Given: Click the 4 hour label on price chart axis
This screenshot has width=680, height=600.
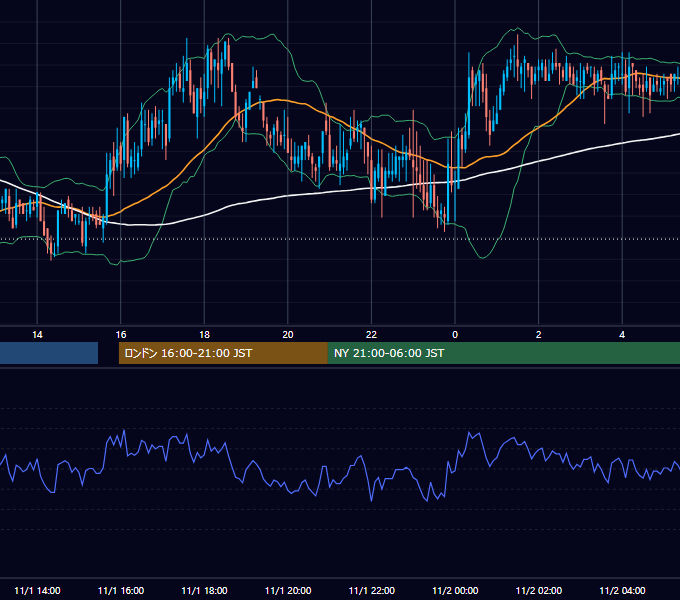Looking at the screenshot, I should (622, 335).
